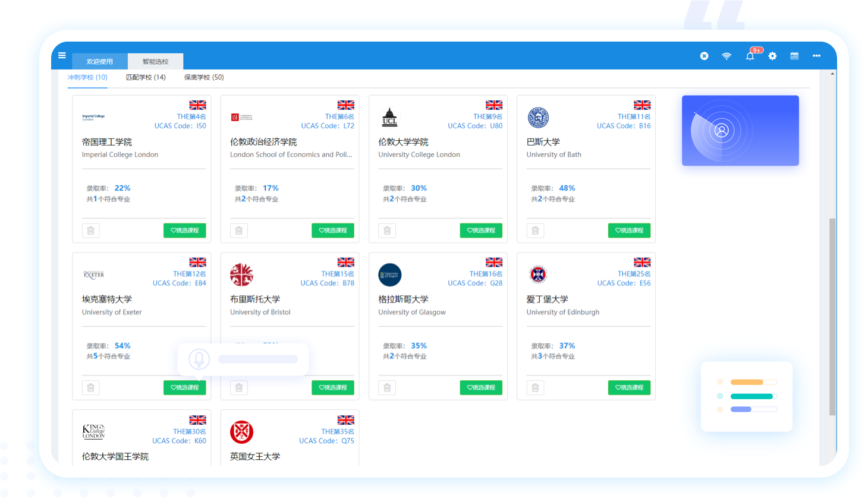Open the calendar icon in header
868x499 pixels.
[x=794, y=56]
